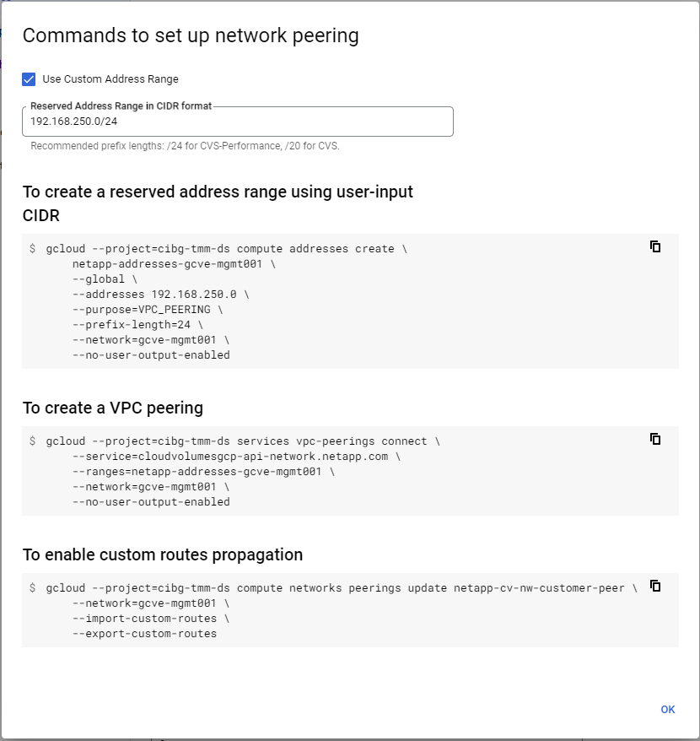Click the To create a VPC peering heading
Screen dimensions: 700x741
(113, 408)
